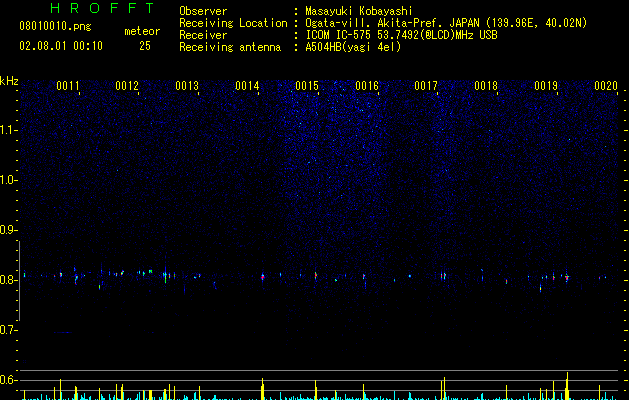Screen dimensions: 629x400
Task: Select the Ogata-vill. Akita-Pref. JAPAN location text
Action: click(446, 23)
